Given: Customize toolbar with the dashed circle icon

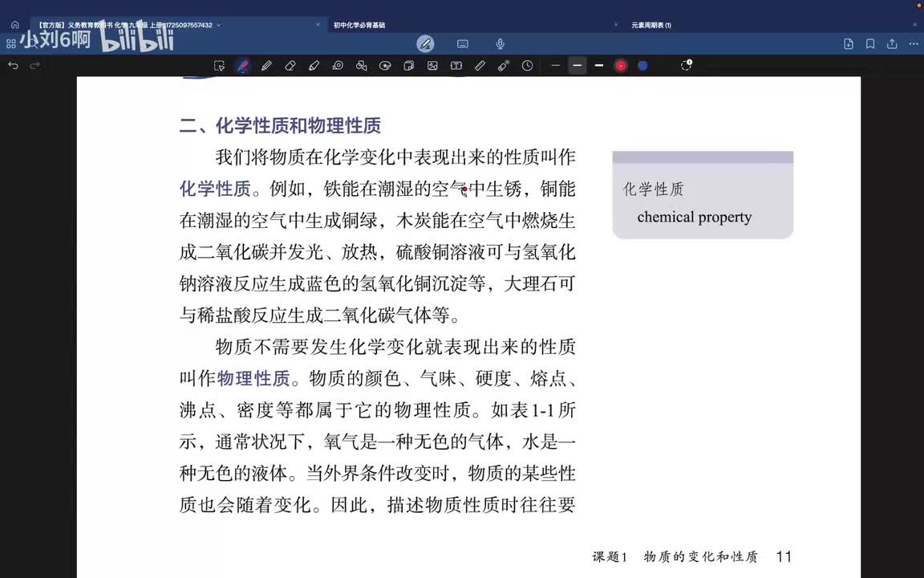Looking at the screenshot, I should [686, 65].
